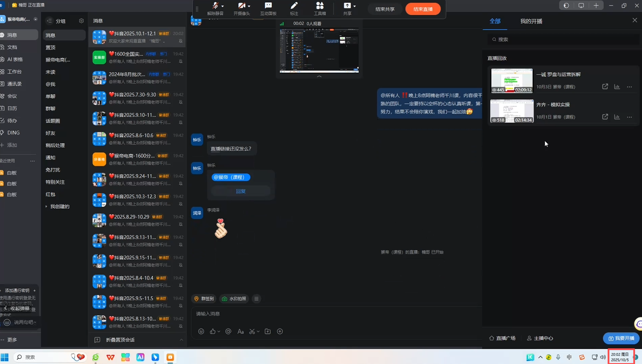Click the orange 结束直播 button
Image resolution: width=642 pixels, height=364 pixels.
(423, 9)
